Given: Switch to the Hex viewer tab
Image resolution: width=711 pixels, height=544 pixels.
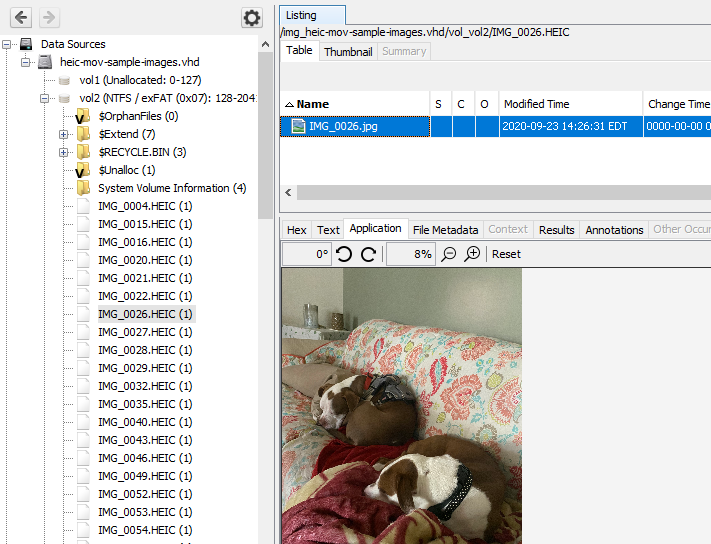Looking at the screenshot, I should coord(296,230).
